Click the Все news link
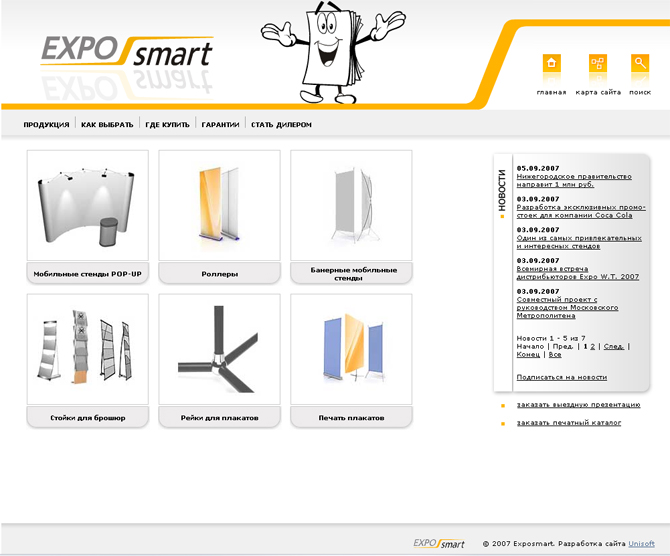Viewport: 670px width, 556px height. tap(555, 355)
